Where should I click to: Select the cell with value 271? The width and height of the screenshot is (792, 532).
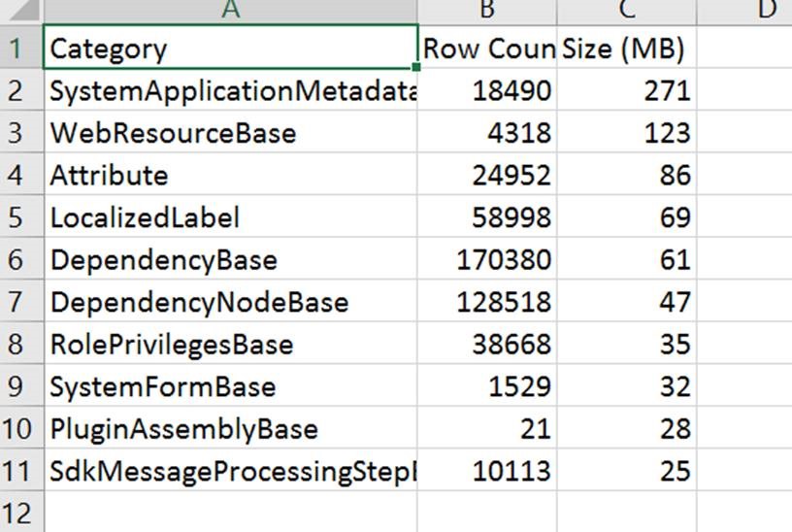tap(627, 91)
